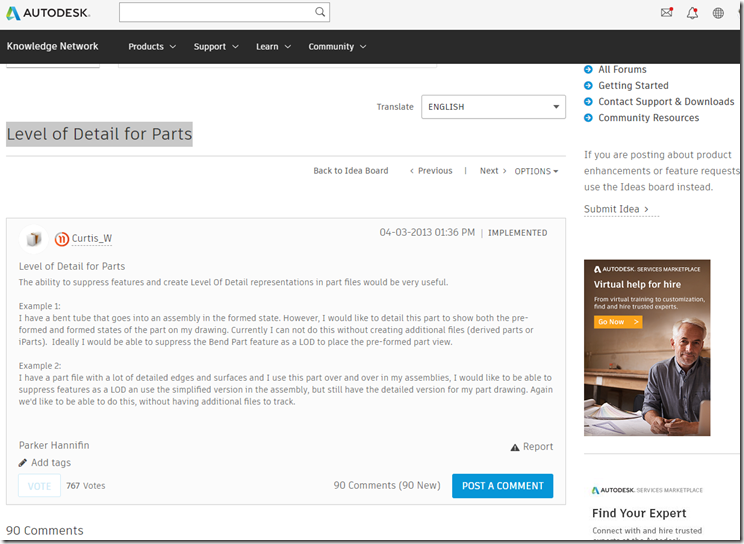Go to the Previous idea

tap(431, 170)
